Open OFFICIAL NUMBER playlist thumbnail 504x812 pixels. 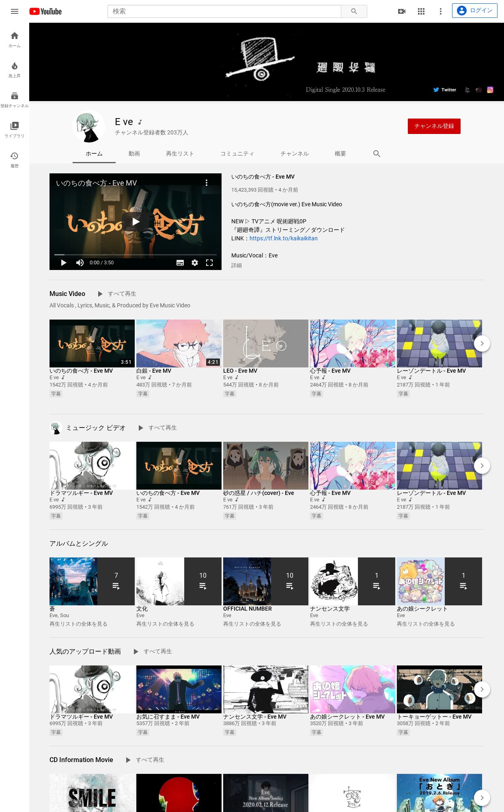266,581
